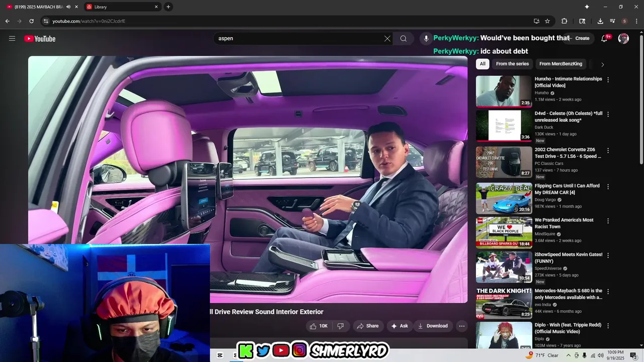Select the All filter chip
This screenshot has width=644, height=362.
482,64
